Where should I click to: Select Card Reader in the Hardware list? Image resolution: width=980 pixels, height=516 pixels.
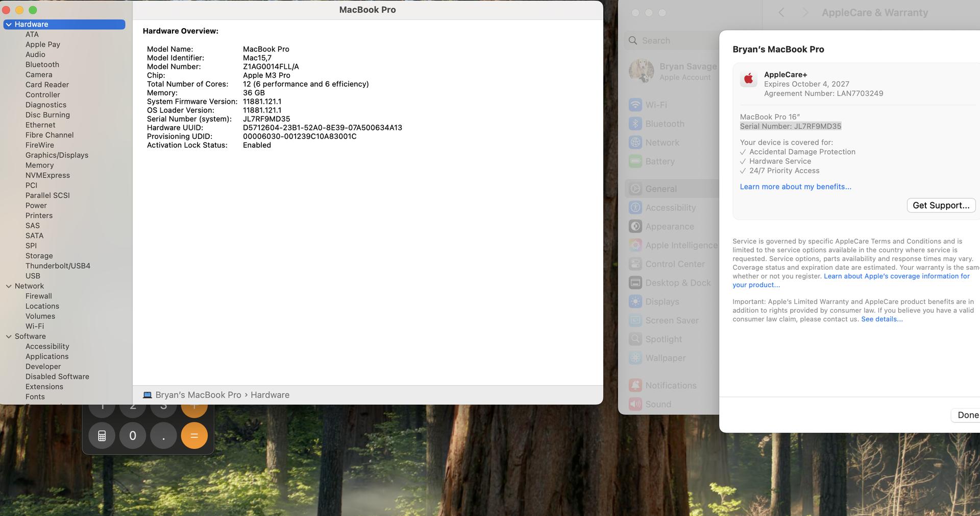click(47, 85)
